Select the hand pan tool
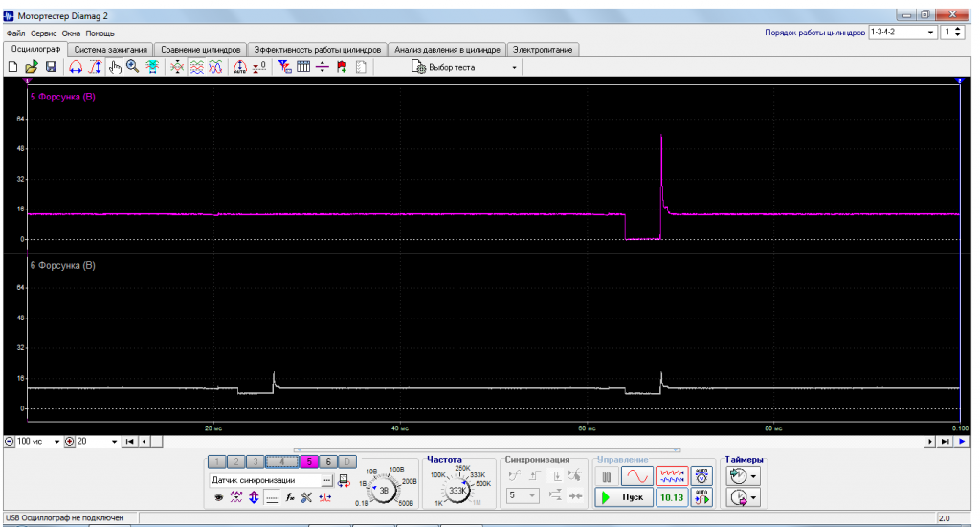This screenshot has height=527, width=980. click(115, 67)
